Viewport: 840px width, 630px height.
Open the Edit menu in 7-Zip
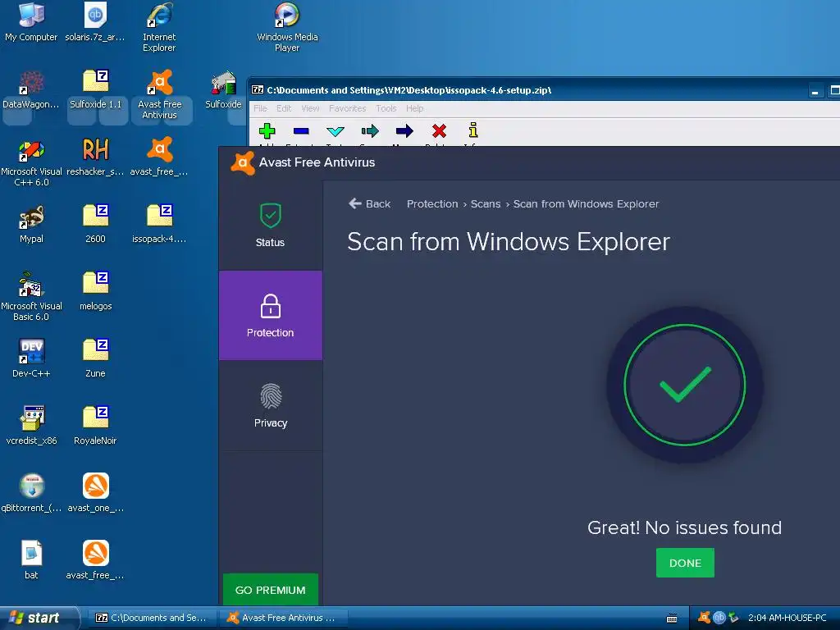(x=284, y=108)
